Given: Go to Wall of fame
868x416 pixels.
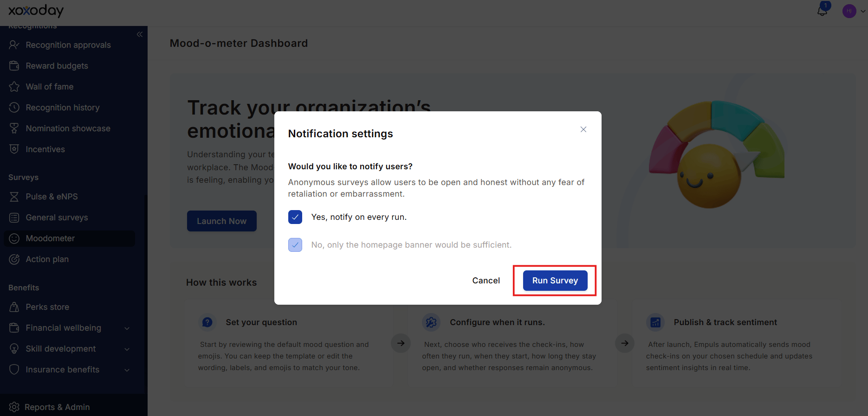Looking at the screenshot, I should pos(50,87).
